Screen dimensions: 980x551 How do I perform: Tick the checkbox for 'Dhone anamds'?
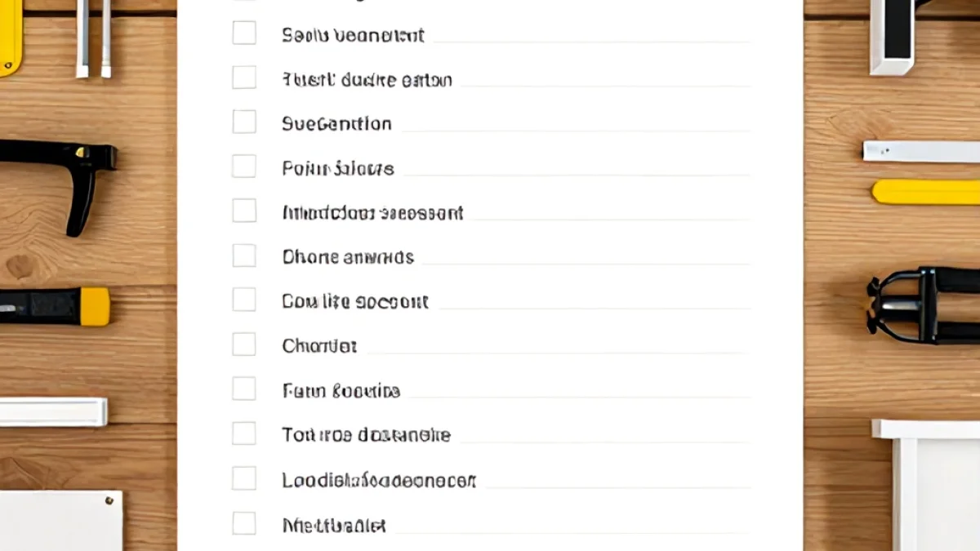[x=244, y=255]
